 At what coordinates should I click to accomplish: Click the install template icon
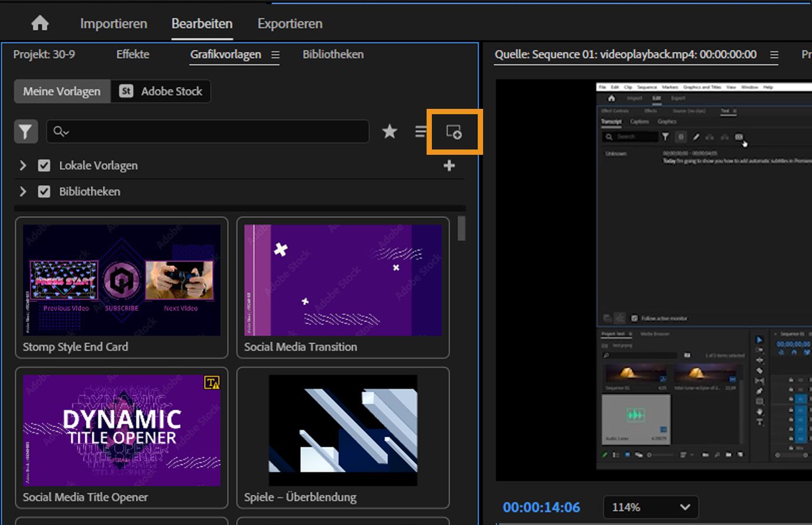coord(454,132)
